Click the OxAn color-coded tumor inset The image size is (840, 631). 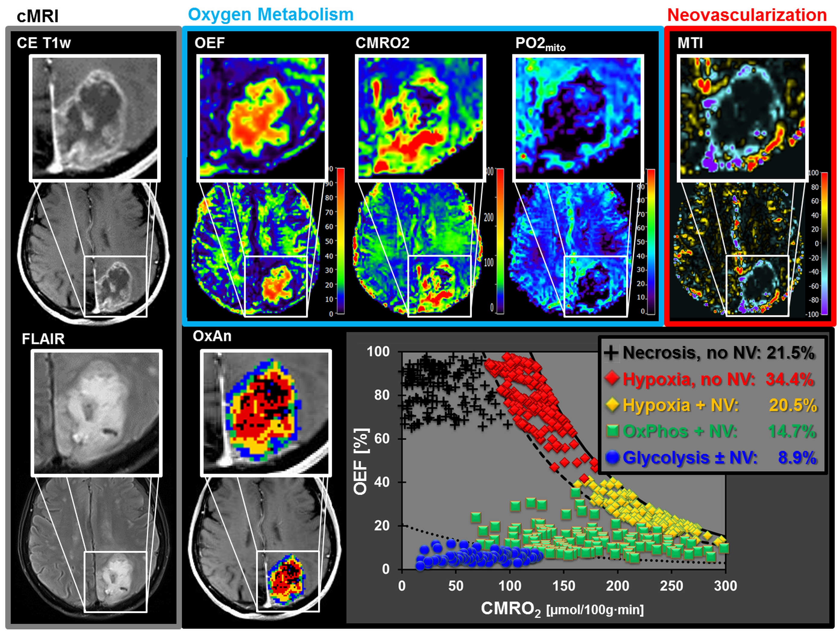click(x=266, y=413)
